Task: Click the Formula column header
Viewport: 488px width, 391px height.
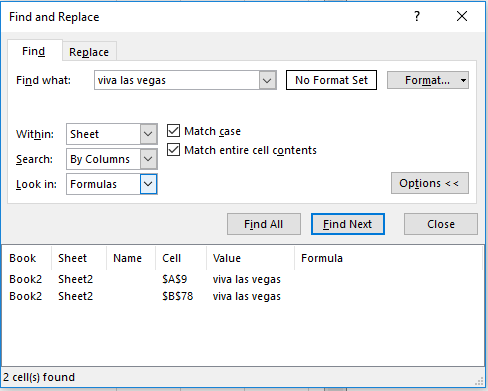Action: tap(388, 258)
